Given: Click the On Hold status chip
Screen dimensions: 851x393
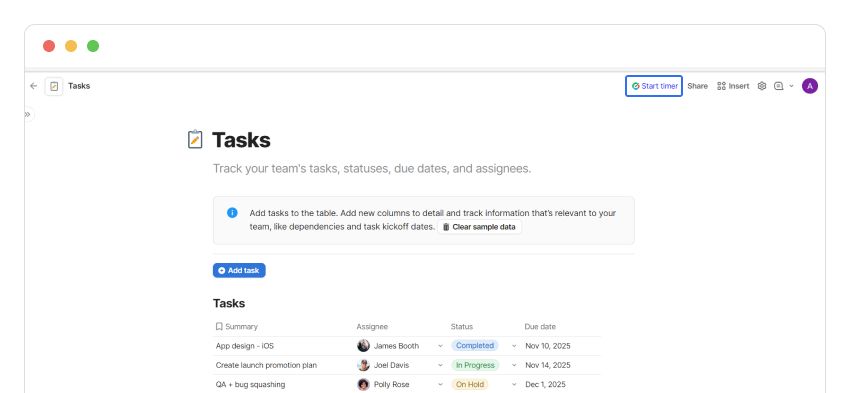Looking at the screenshot, I should pos(469,384).
